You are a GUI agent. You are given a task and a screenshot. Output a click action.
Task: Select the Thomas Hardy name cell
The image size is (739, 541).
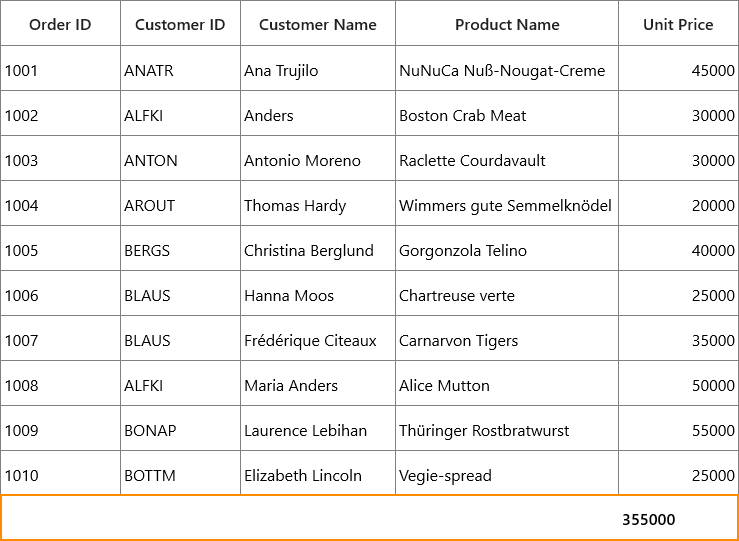(x=318, y=203)
